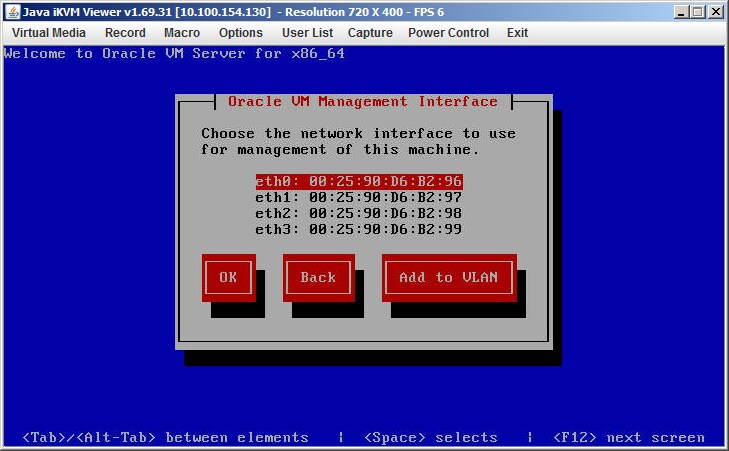Select the eth0 interface 00:25:90:D6:B2:96

pyautogui.click(x=359, y=181)
